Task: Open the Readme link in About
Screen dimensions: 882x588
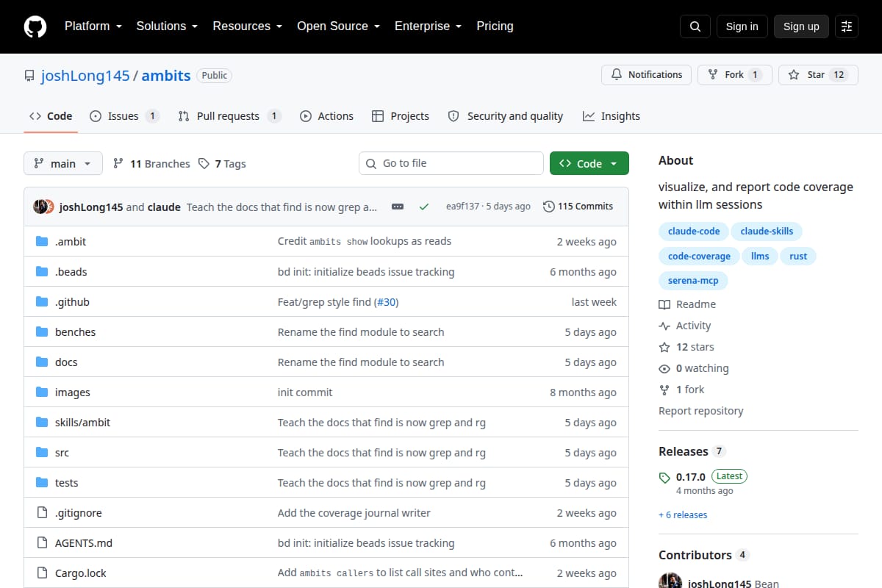Action: point(687,304)
